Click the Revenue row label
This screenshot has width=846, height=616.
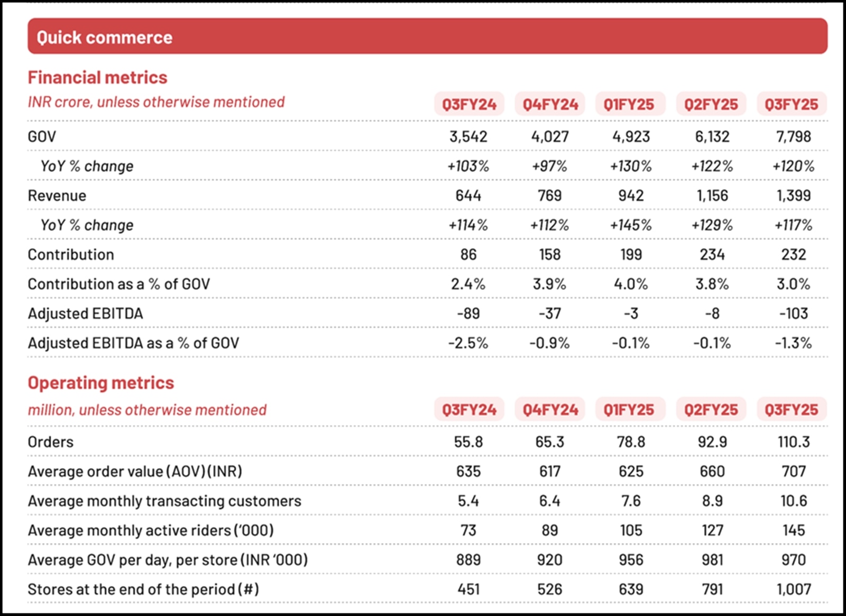tap(58, 195)
